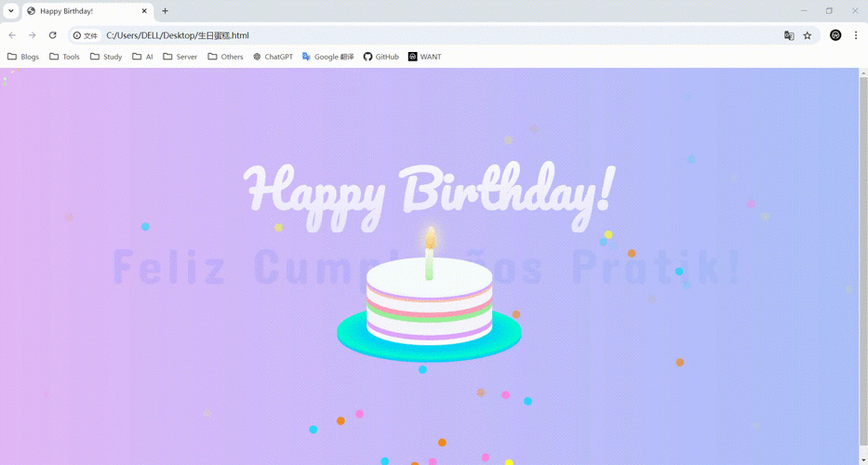The image size is (868, 465).
Task: Open a new tab with plus button
Action: click(165, 11)
